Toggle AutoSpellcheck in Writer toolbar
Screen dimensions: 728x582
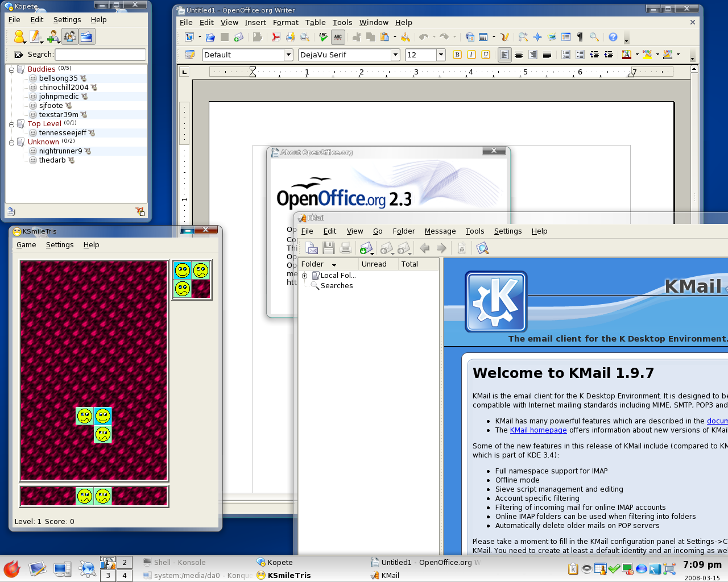338,37
